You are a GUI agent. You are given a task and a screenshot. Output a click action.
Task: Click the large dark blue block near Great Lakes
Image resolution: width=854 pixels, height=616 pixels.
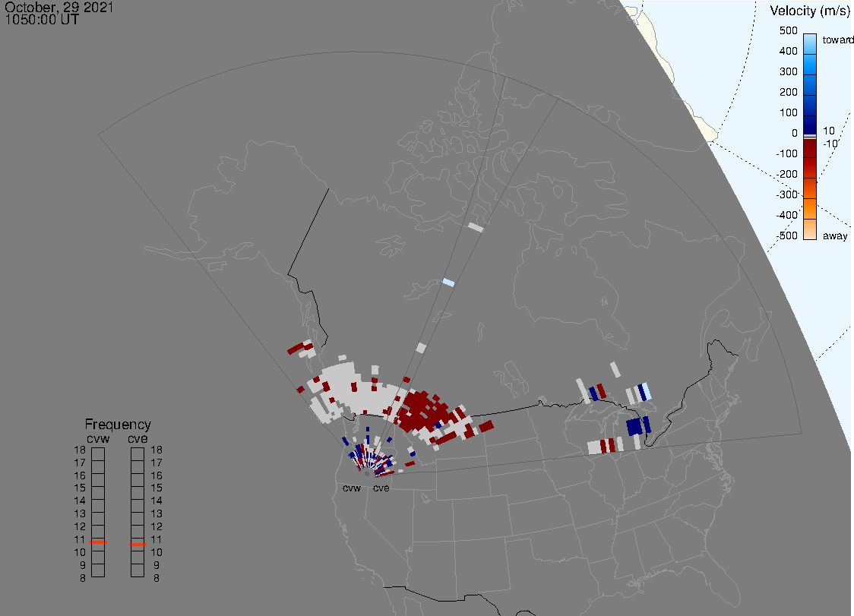(635, 426)
